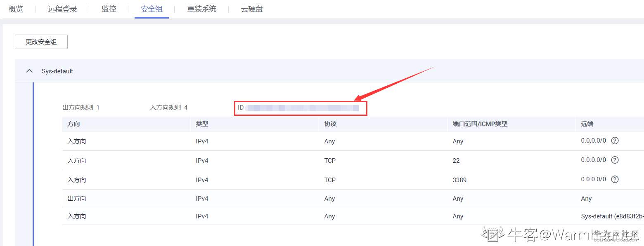This screenshot has height=246, width=644.
Task: Click the 更改安全组 button
Action: click(41, 42)
